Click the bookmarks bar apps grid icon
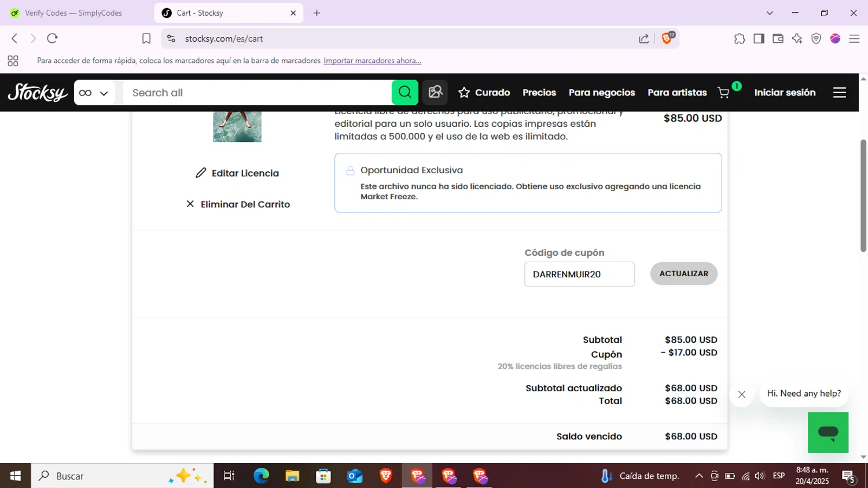 coord(13,61)
